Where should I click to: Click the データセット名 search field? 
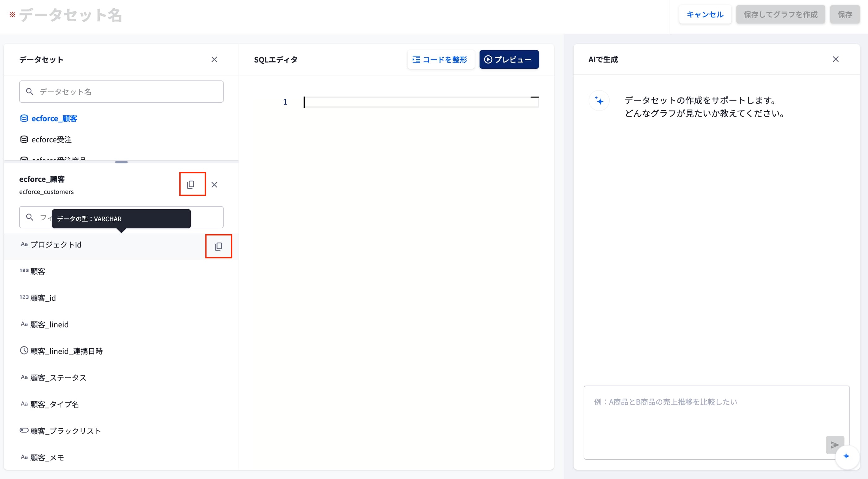121,92
